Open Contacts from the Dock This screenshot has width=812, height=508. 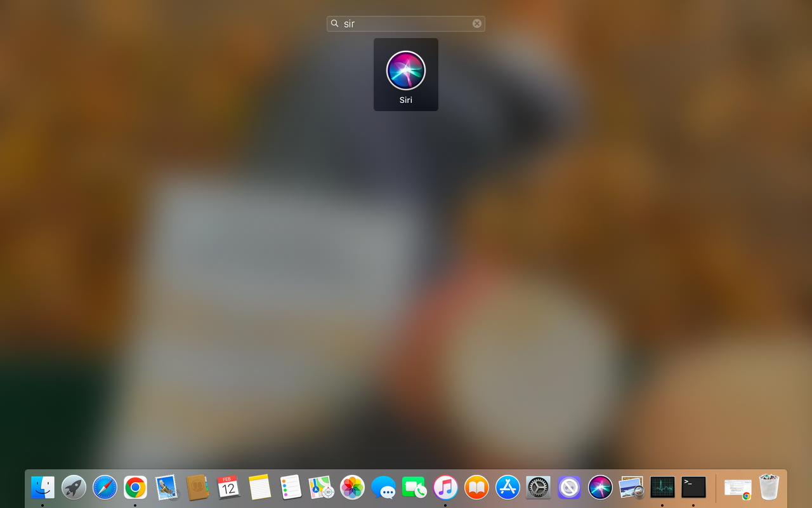tap(197, 488)
